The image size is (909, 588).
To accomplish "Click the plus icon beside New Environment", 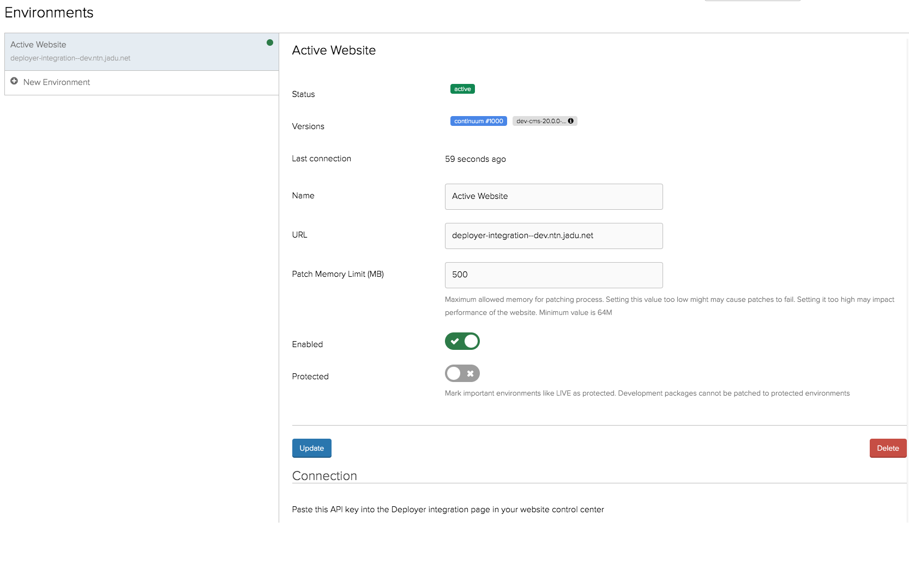I will pos(14,81).
